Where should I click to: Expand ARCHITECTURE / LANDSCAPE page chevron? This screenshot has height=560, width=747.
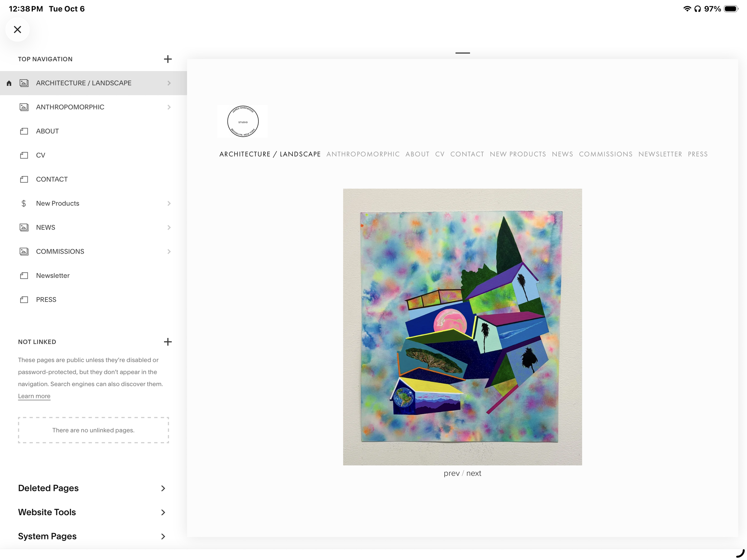coord(169,83)
